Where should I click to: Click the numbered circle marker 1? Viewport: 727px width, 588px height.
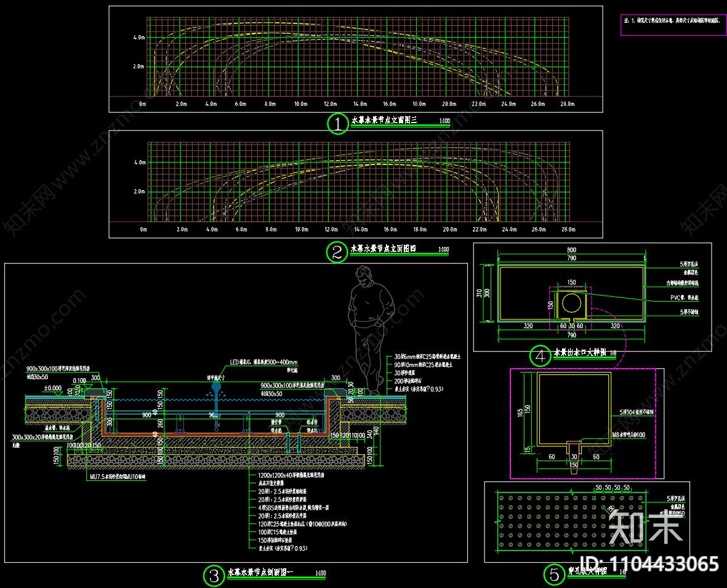pyautogui.click(x=337, y=124)
